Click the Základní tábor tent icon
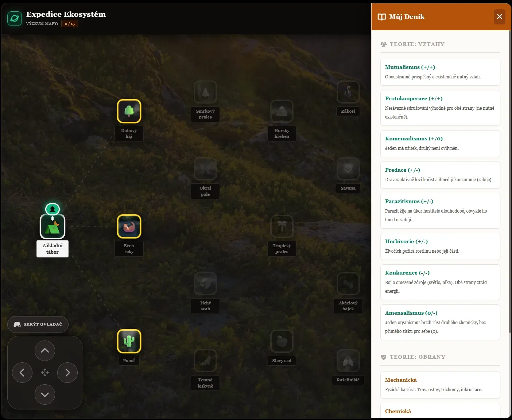Screen dimensions: 512x420 point(53,226)
